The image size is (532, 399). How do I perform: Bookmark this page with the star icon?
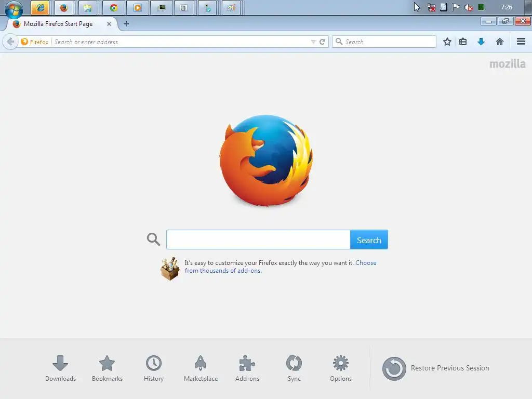447,42
